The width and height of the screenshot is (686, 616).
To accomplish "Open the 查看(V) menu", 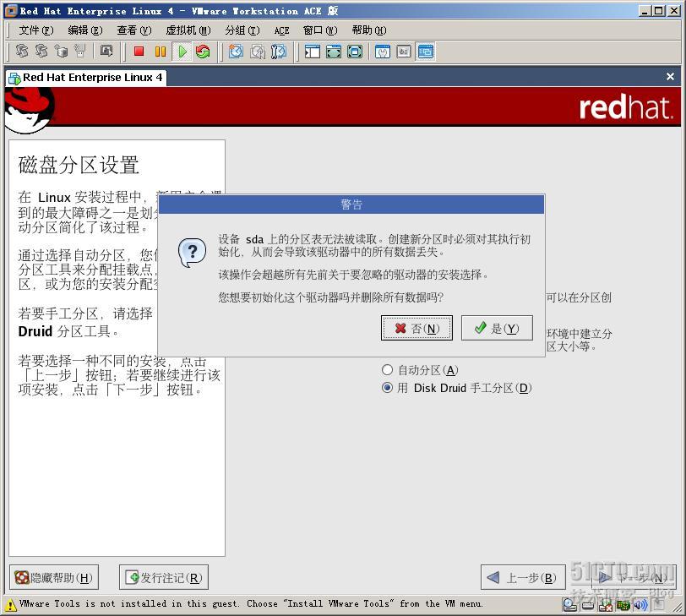I will pos(134,30).
